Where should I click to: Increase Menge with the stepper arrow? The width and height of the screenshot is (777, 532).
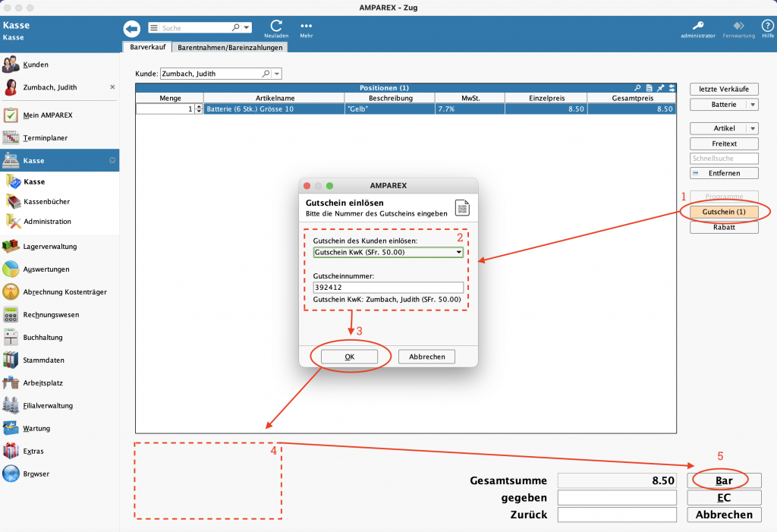(199, 107)
